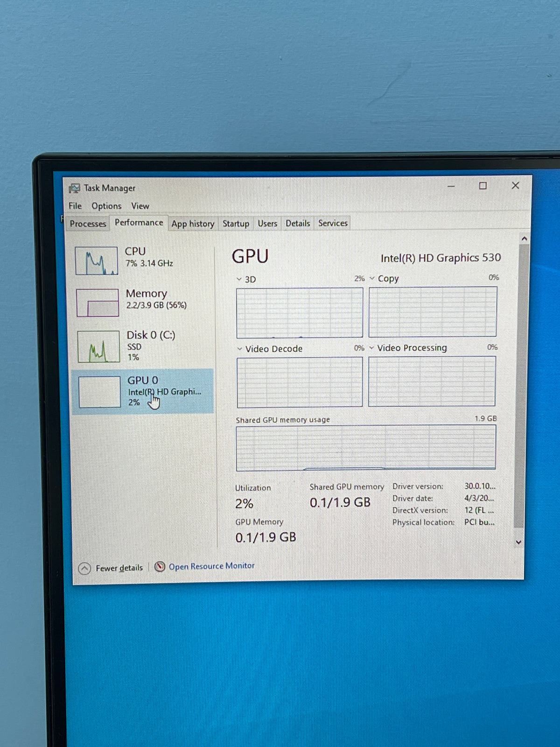Select the Disk 0 (C:) graph thumbnail
560x747 pixels.
pyautogui.click(x=98, y=346)
